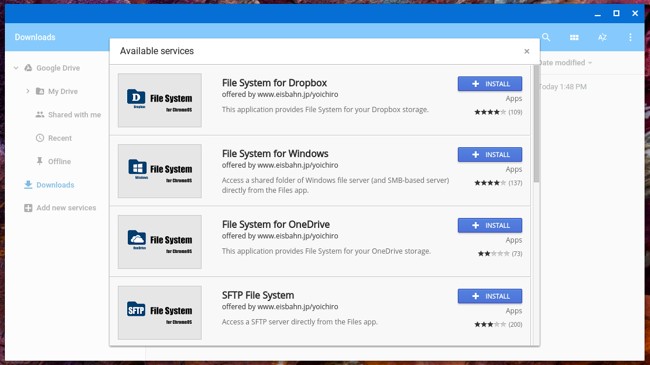The width and height of the screenshot is (650, 365).
Task: Minimize the Files window
Action: point(597,14)
